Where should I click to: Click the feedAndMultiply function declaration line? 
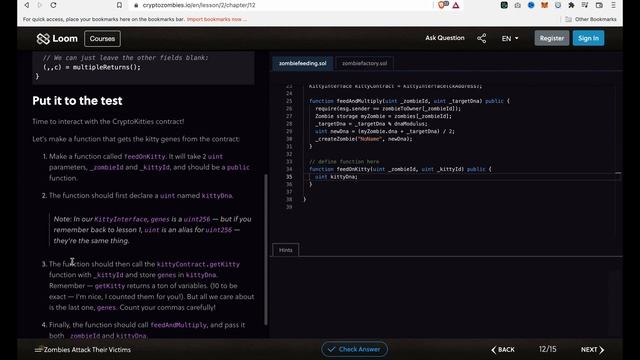click(409, 101)
